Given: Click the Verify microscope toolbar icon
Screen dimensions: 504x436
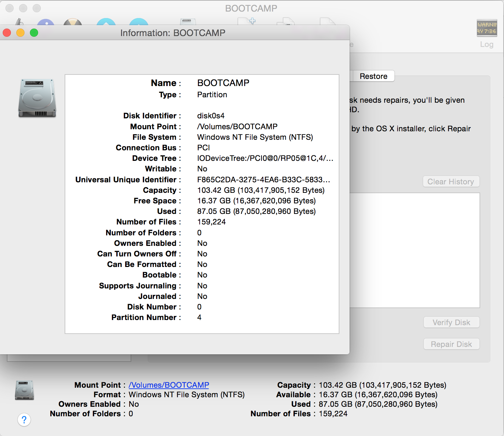Looking at the screenshot, I should pos(19,22).
